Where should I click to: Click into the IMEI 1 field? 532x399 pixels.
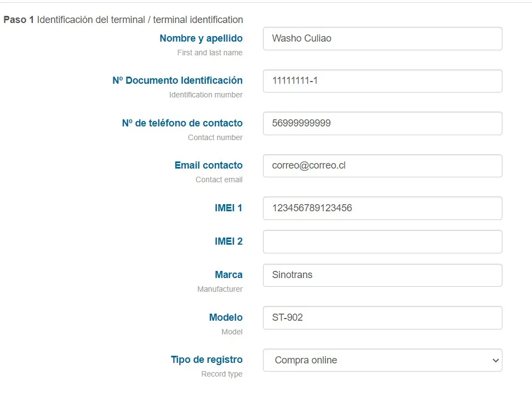point(382,208)
